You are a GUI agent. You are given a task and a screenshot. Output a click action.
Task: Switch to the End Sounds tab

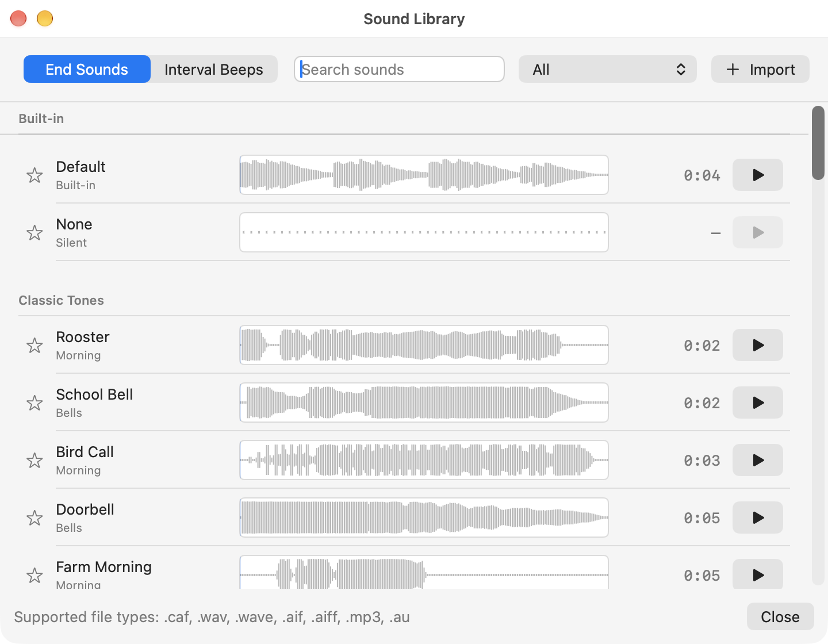coord(87,69)
